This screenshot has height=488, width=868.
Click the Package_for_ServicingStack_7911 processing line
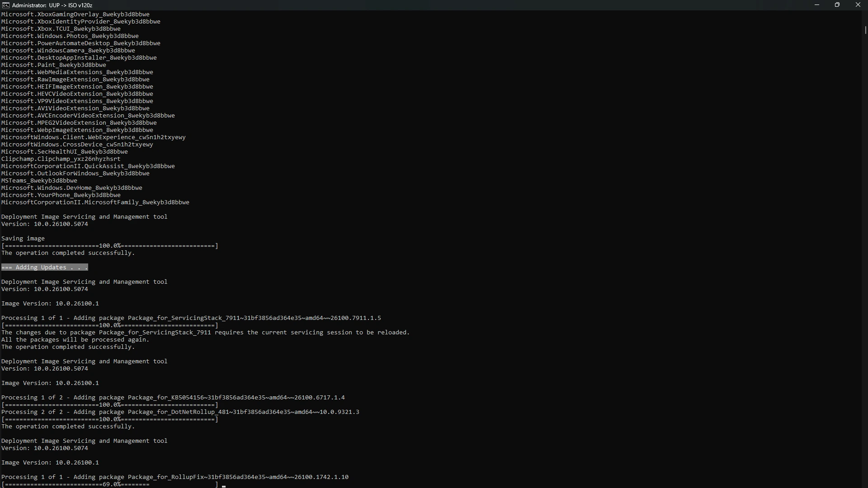pos(191,318)
